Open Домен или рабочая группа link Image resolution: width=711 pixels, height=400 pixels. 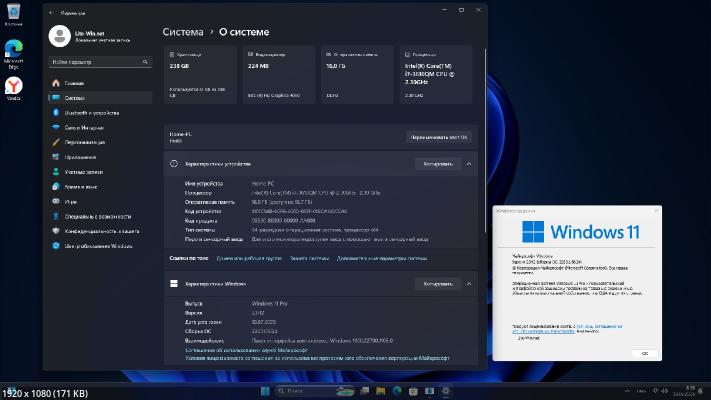(x=249, y=259)
